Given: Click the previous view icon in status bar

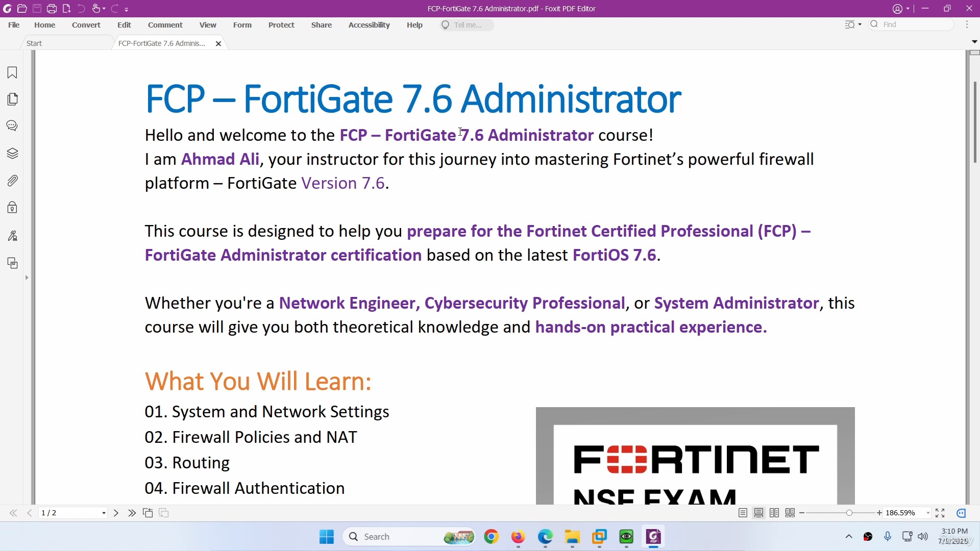Looking at the screenshot, I should (x=148, y=513).
